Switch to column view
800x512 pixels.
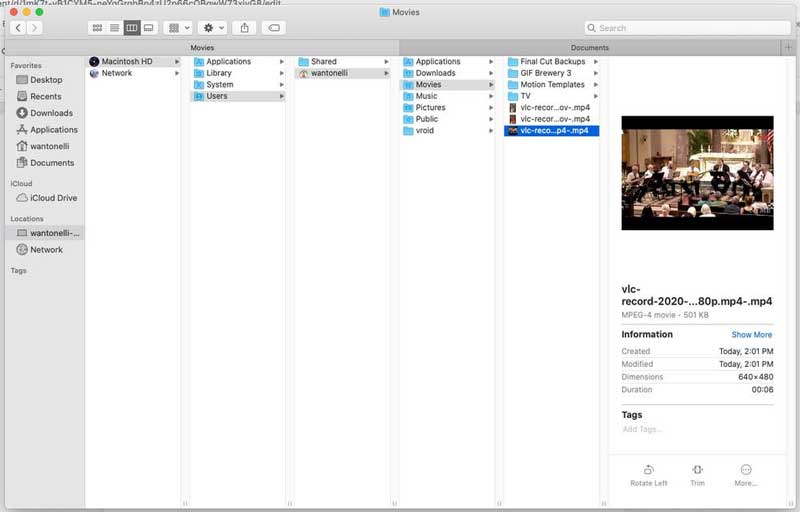click(x=132, y=28)
